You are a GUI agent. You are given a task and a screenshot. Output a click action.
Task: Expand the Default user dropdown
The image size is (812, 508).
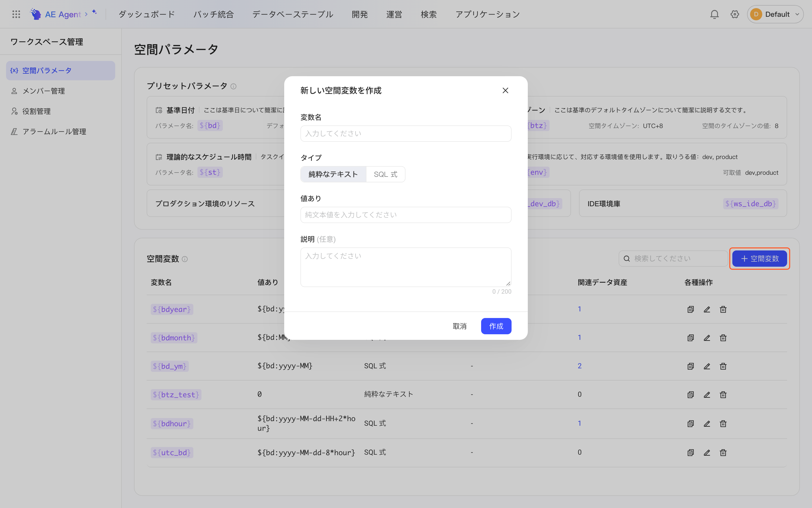pyautogui.click(x=775, y=14)
